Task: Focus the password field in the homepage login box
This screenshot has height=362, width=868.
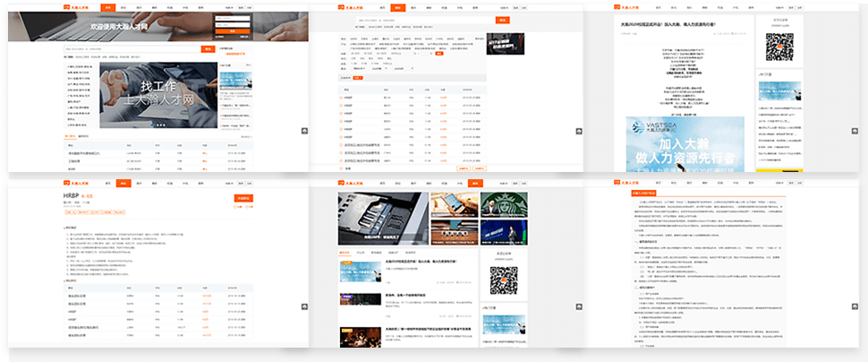Action: click(233, 24)
